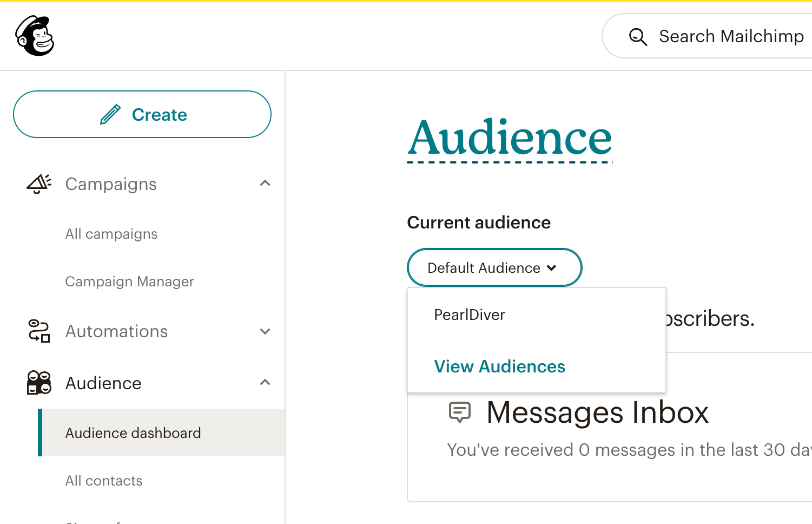Click the Mailchimp Freddie logo
This screenshot has height=524, width=812.
point(35,36)
